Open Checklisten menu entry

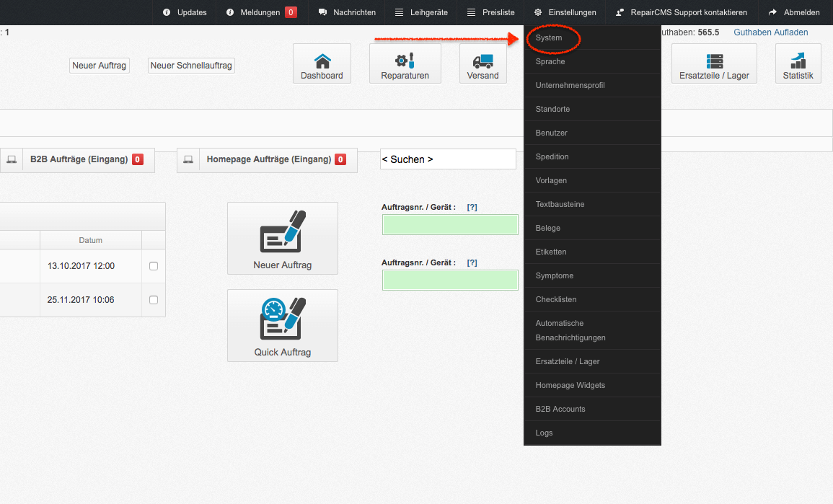click(x=592, y=299)
